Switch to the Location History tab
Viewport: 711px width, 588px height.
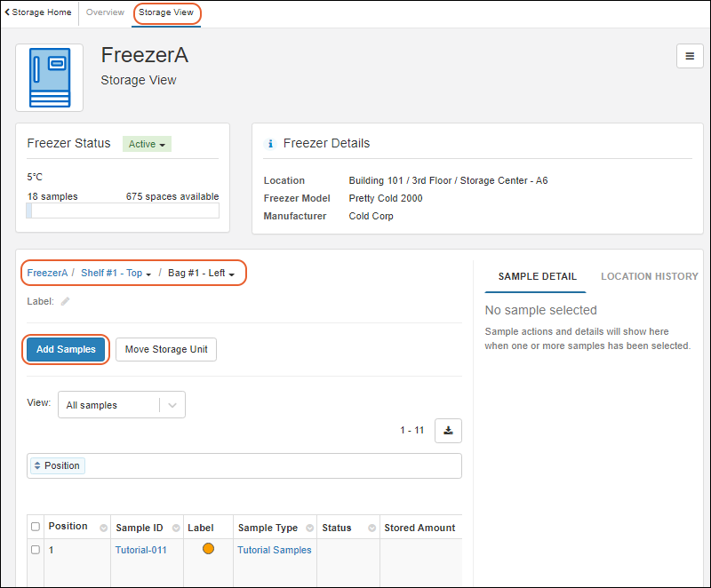(649, 276)
